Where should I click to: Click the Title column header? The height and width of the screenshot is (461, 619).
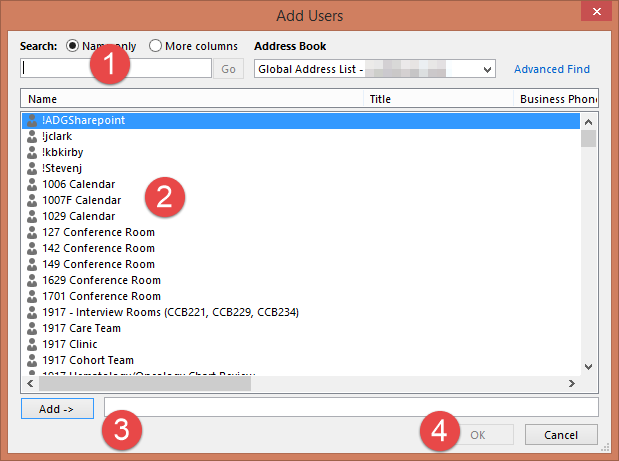438,99
